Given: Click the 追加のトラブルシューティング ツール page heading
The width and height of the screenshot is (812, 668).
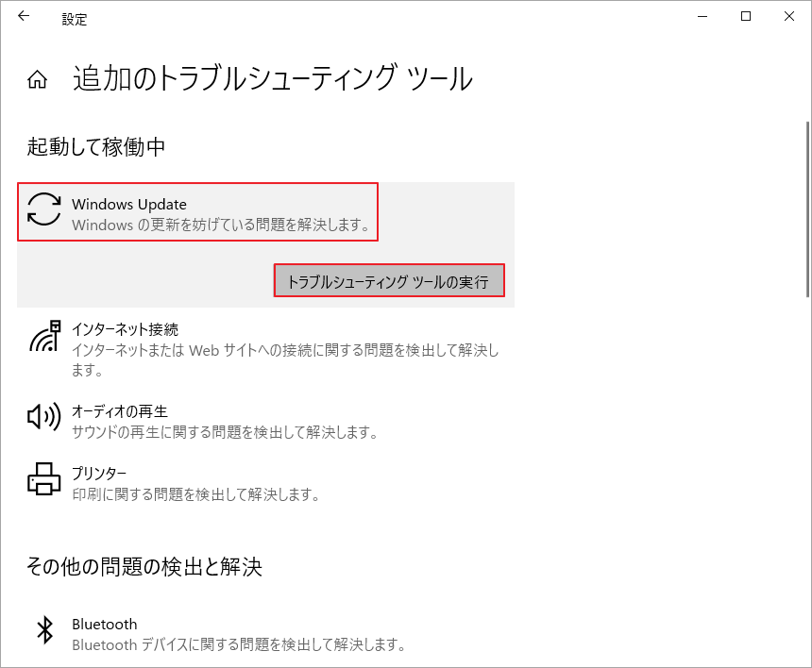Looking at the screenshot, I should pos(272,79).
